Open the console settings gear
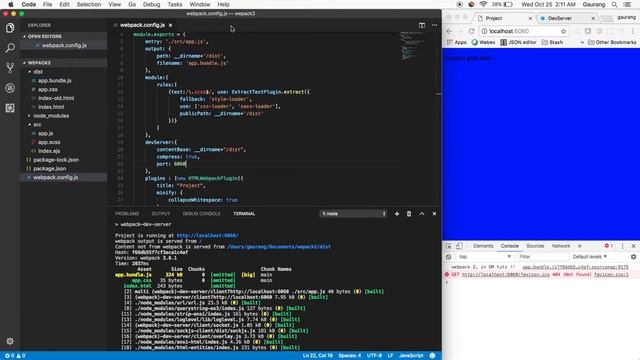The width and height of the screenshot is (640, 360). 633,257
